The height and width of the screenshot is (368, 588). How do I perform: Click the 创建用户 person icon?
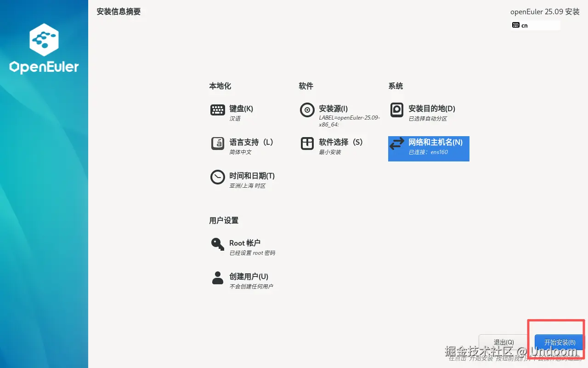tap(218, 278)
